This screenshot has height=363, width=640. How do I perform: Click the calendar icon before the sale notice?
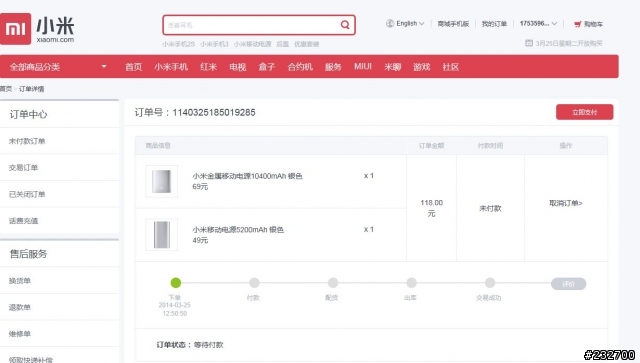coord(529,43)
